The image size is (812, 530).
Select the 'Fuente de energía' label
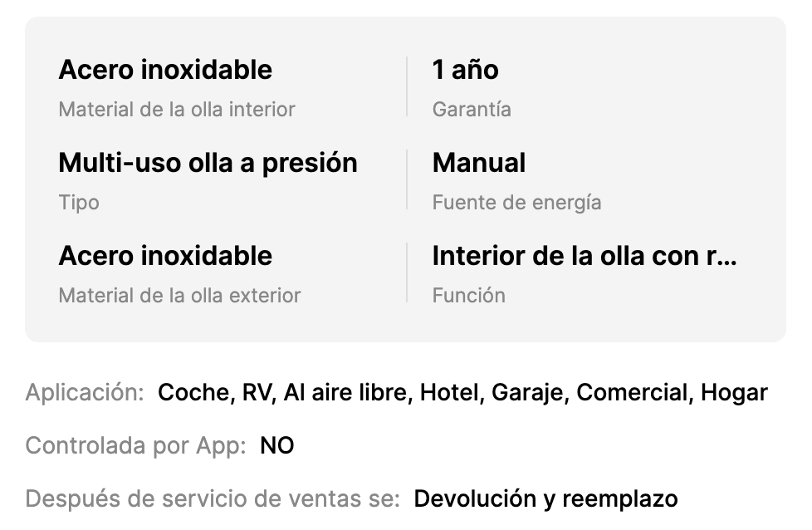coord(516,202)
